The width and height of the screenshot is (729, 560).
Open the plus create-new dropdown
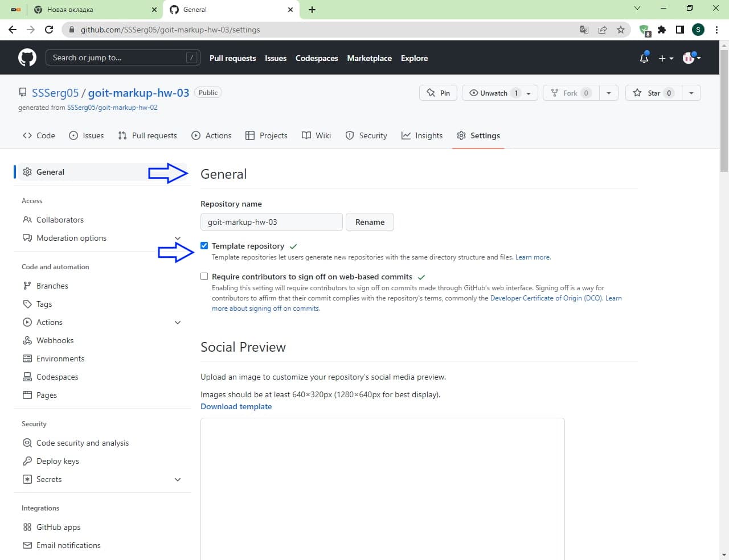pyautogui.click(x=666, y=58)
